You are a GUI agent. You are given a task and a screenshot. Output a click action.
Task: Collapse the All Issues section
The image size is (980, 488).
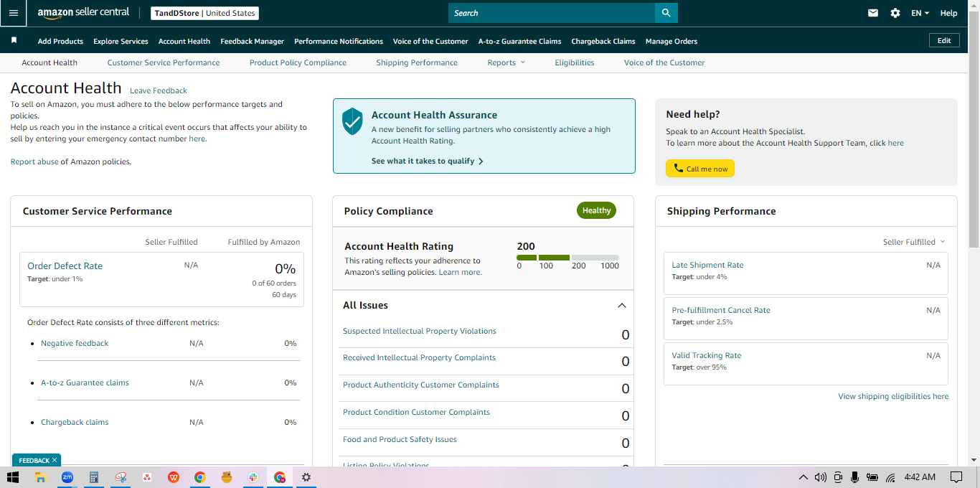[x=622, y=305]
